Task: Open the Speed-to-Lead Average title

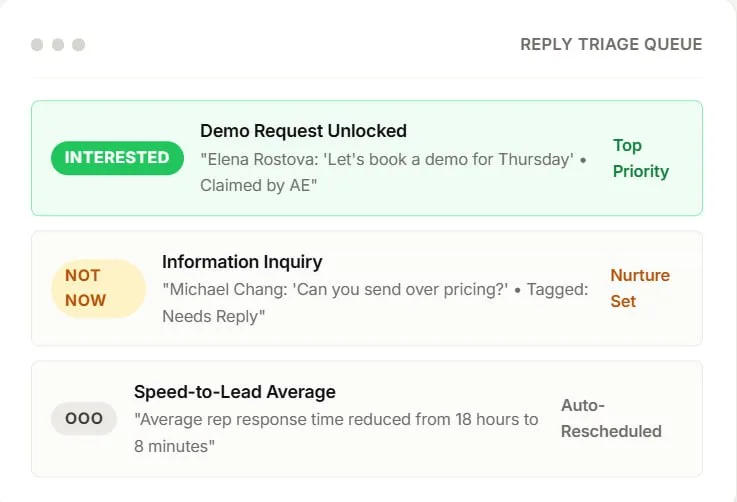Action: click(235, 392)
